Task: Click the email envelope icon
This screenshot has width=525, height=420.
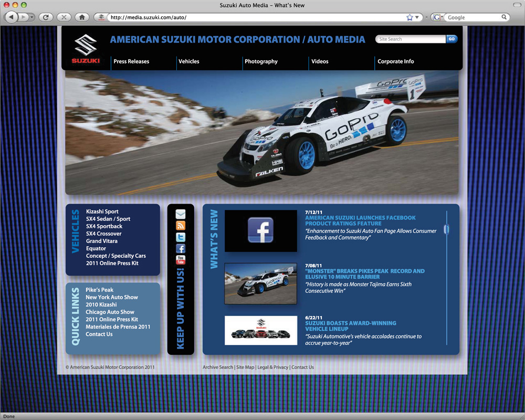Action: 181,214
